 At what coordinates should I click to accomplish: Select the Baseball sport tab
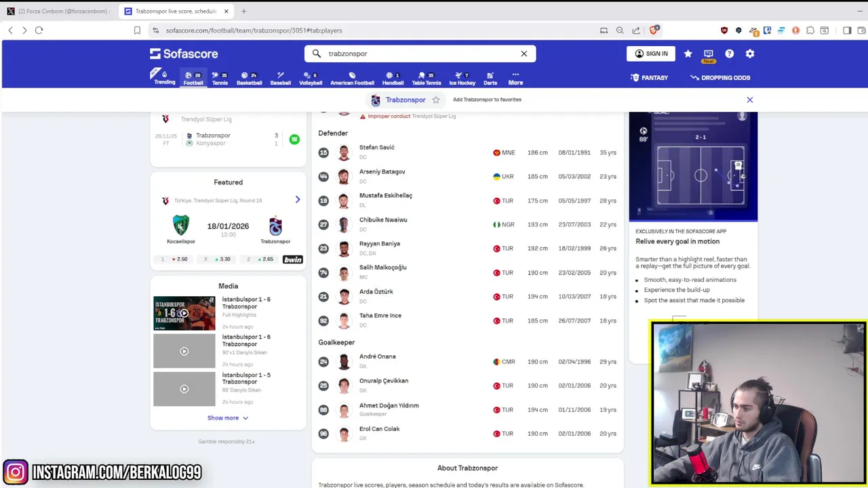click(280, 78)
